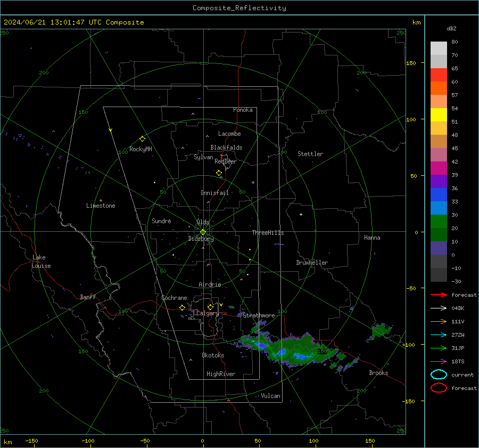Click the 51 dBZ yellow color swatch
This screenshot has height=448, width=479.
[439, 115]
